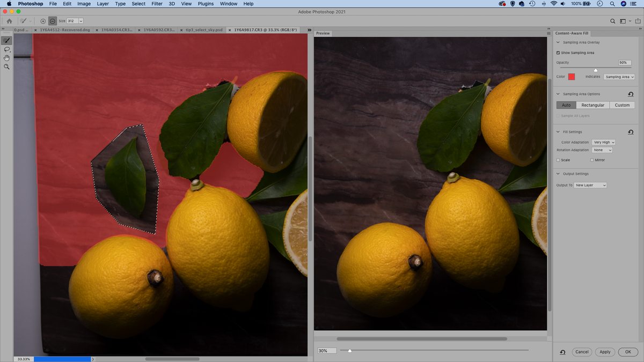Select the Lasso tool
The image size is (644, 362).
[6, 49]
